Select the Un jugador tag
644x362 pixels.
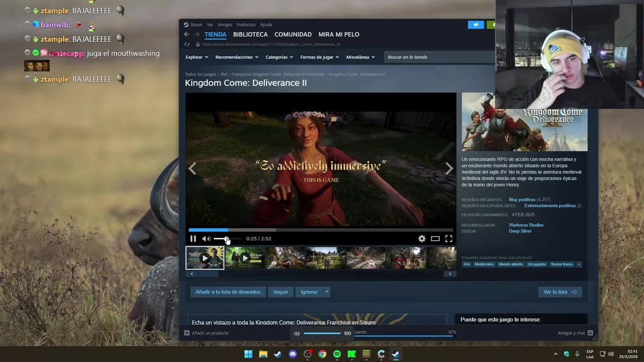coord(537,264)
